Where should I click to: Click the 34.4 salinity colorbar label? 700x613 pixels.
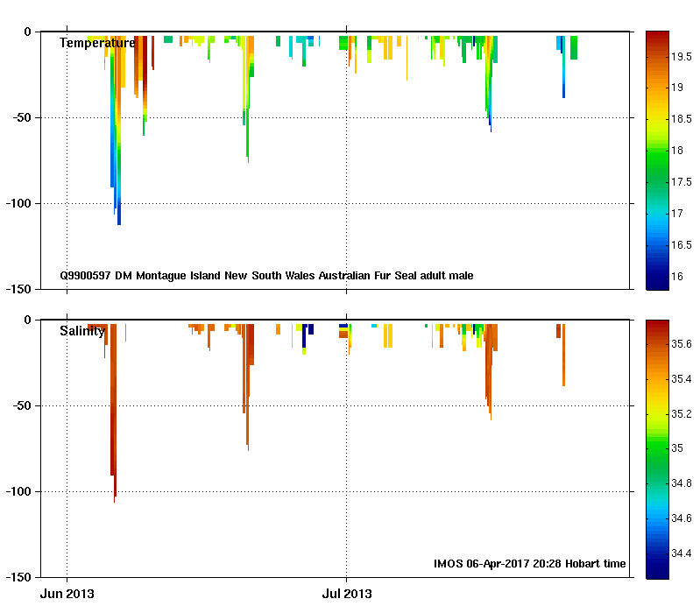[682, 553]
